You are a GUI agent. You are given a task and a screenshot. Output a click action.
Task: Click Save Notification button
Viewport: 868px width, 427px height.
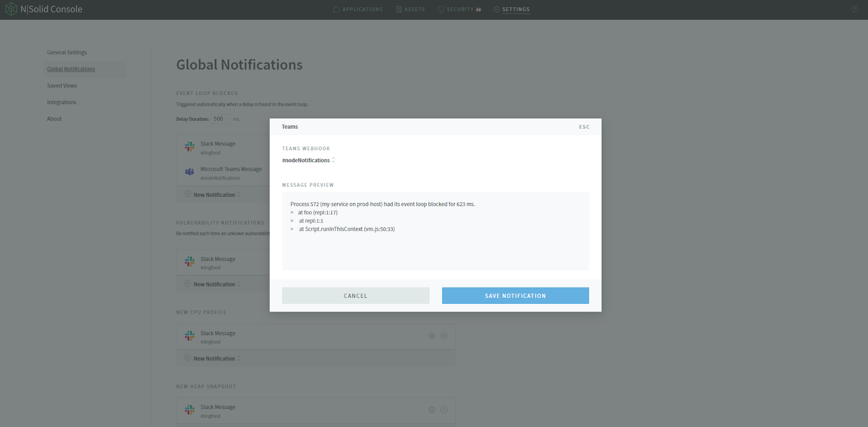pos(515,296)
